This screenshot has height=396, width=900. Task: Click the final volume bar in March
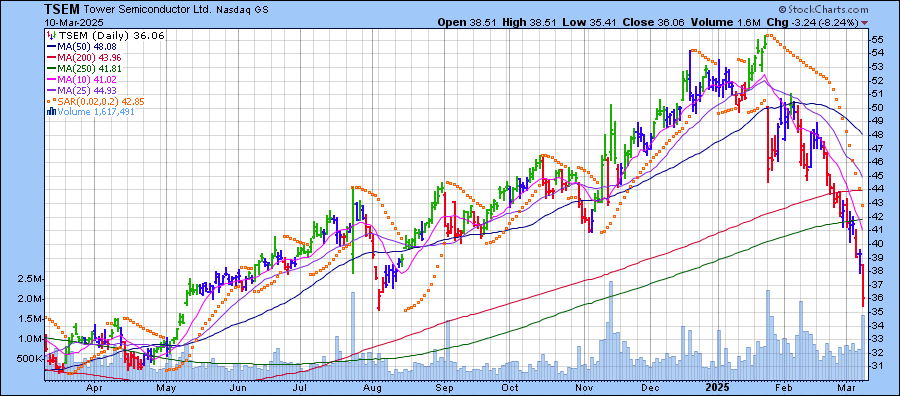click(x=863, y=348)
